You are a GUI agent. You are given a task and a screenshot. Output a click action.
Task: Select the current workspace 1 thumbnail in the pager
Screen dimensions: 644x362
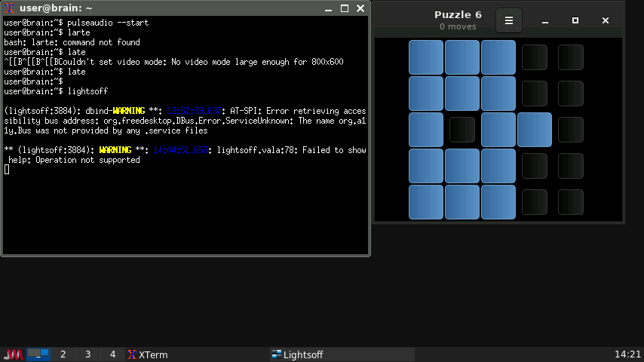(38, 354)
